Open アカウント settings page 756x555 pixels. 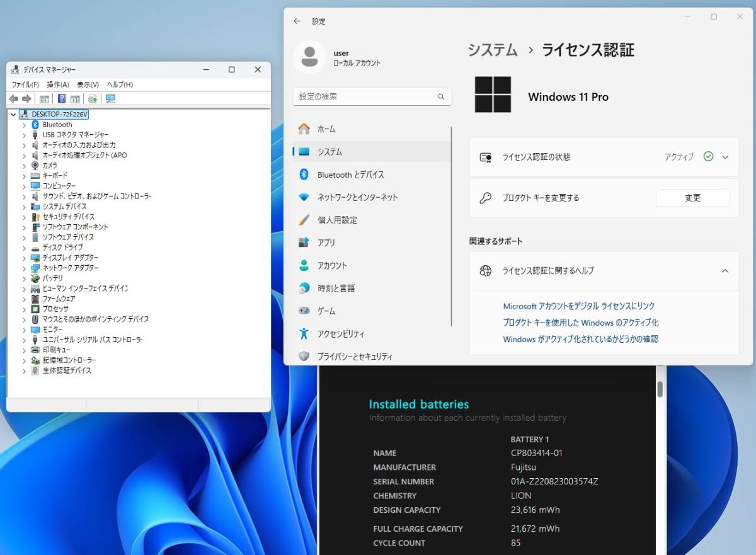372,265
